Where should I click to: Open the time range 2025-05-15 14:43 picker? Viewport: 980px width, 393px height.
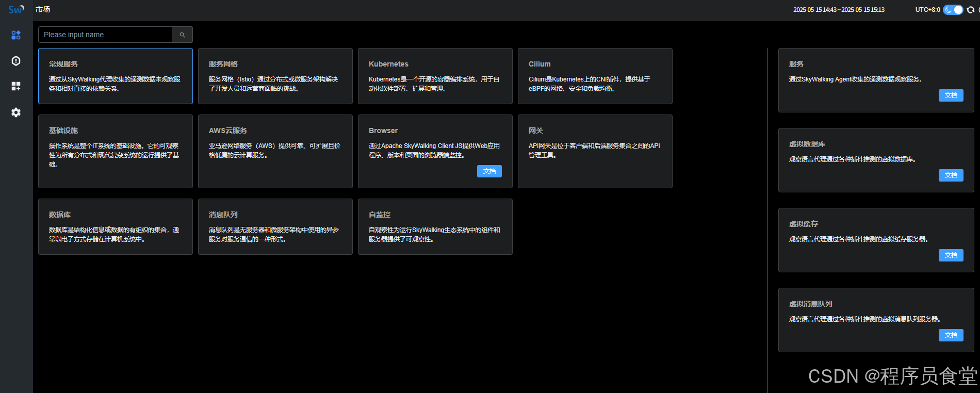[839, 10]
